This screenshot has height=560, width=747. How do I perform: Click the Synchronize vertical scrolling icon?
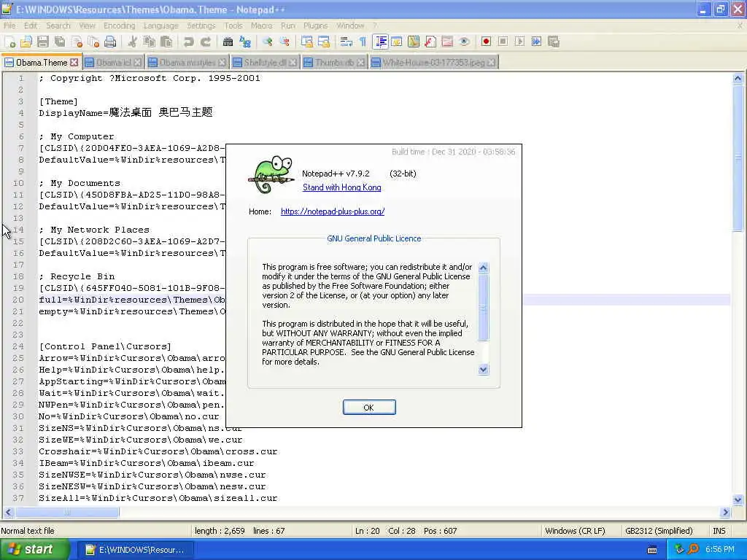(x=307, y=42)
